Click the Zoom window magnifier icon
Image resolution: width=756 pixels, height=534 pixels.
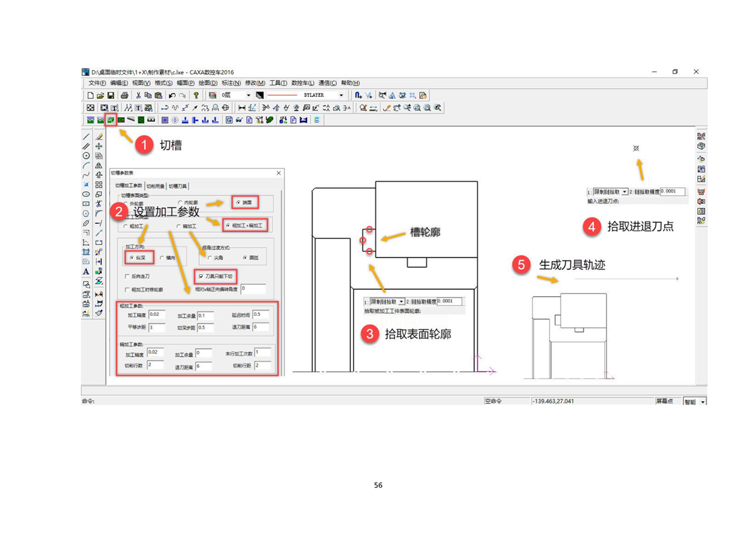tap(417, 108)
